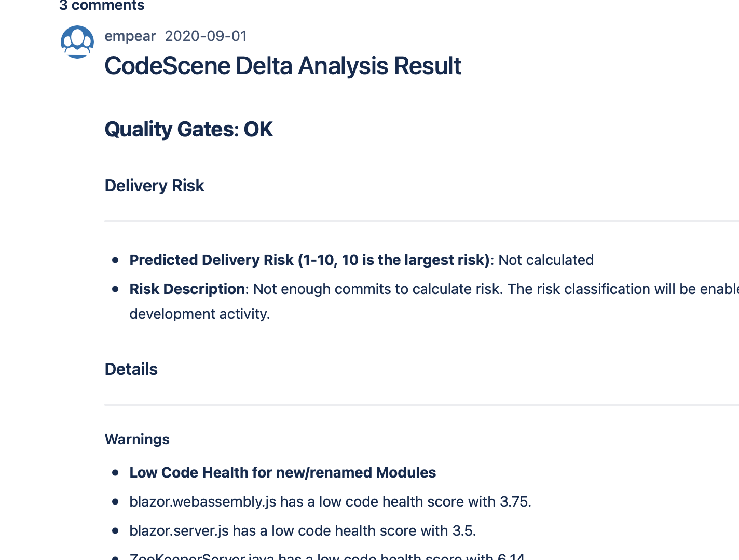Screen dimensions: 739x560
Task: Click the Warnings subheading
Action: [137, 439]
